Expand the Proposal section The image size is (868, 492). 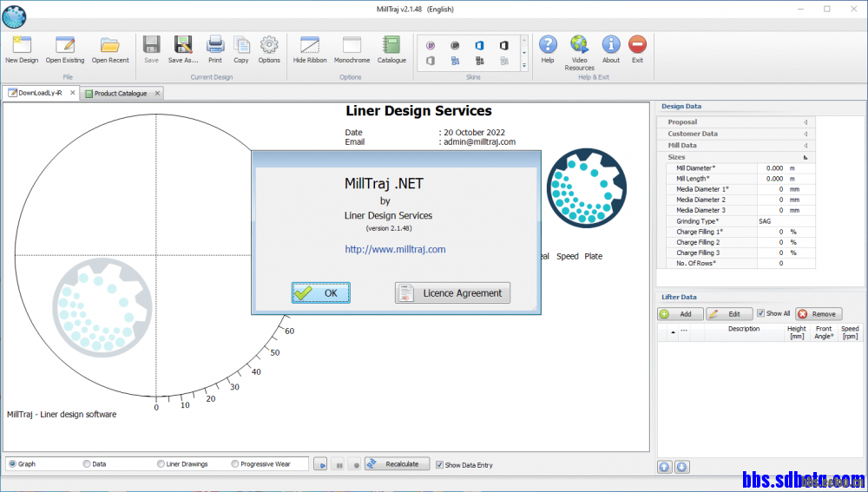tap(806, 122)
